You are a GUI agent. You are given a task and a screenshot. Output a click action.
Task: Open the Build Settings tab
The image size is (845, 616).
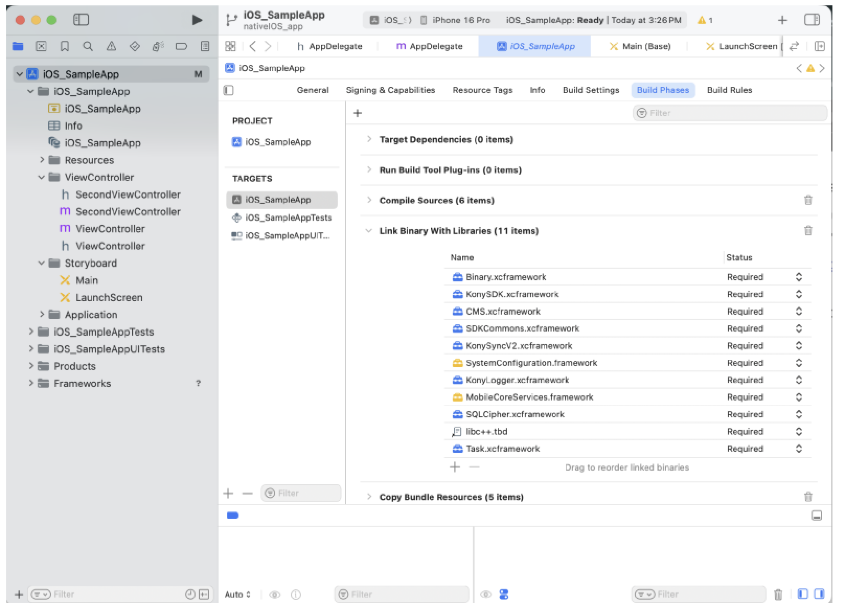(x=591, y=90)
